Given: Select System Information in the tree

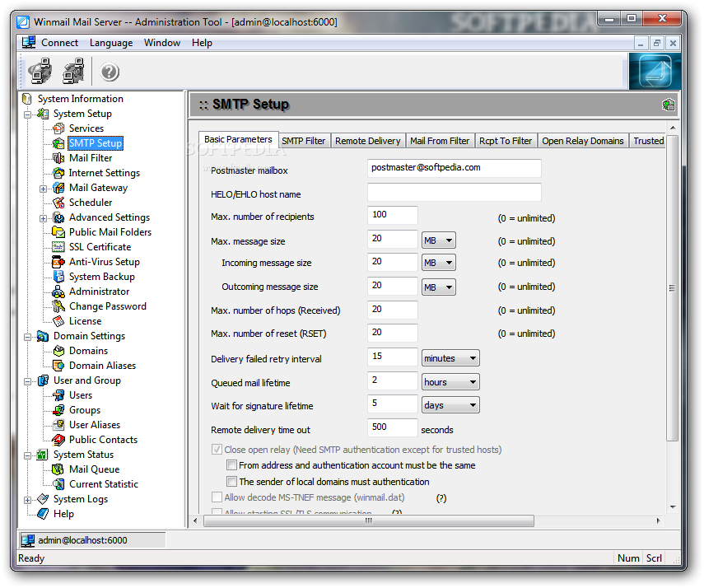Looking at the screenshot, I should coord(81,99).
